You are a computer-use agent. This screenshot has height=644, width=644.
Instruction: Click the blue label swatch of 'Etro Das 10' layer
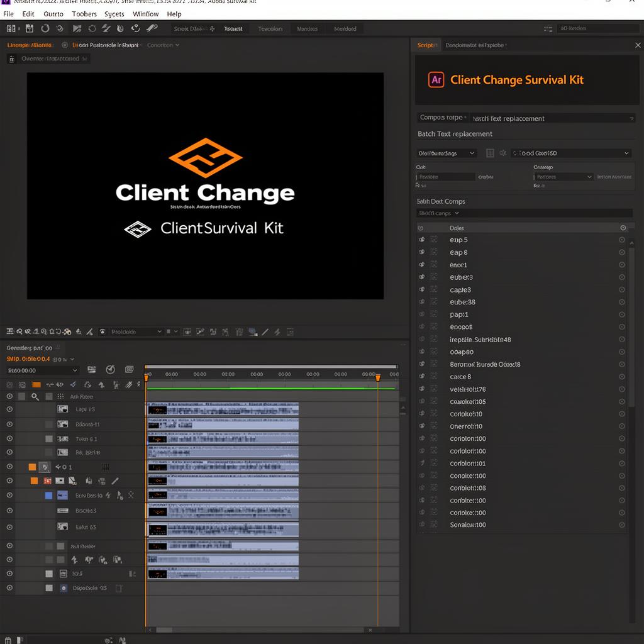click(x=48, y=496)
